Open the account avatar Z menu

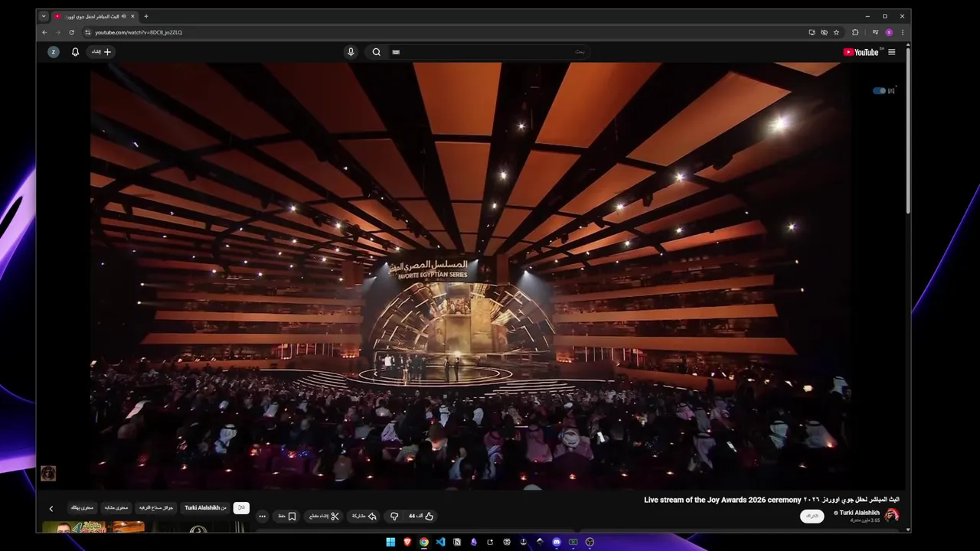point(54,52)
